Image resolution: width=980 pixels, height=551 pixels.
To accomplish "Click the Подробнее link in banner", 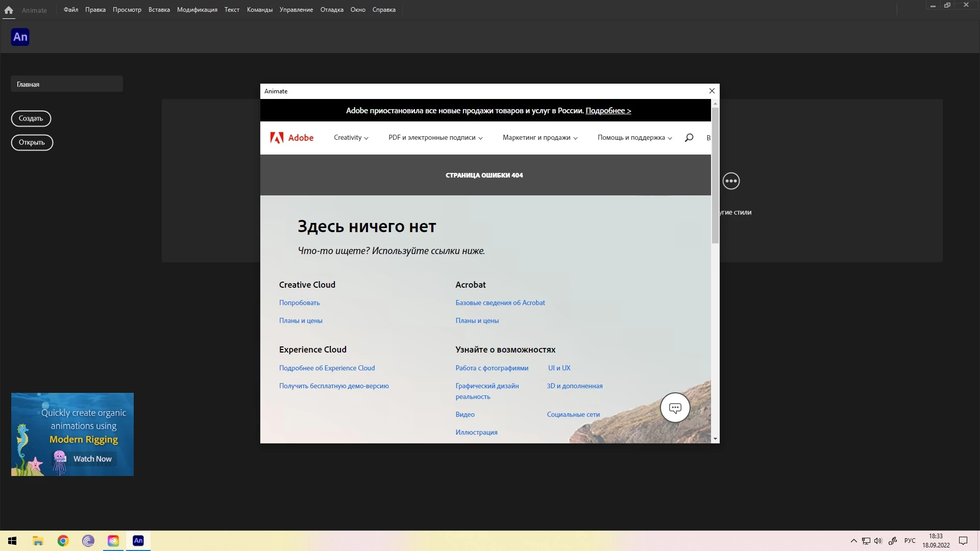I will click(608, 111).
